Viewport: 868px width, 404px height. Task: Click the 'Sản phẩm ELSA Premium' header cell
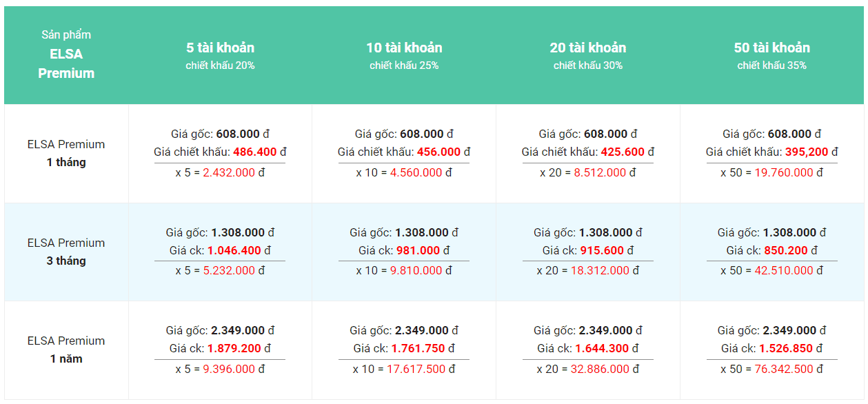click(x=66, y=54)
